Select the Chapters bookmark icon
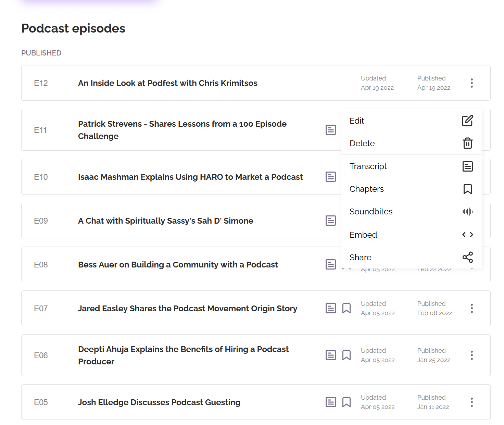 468,189
